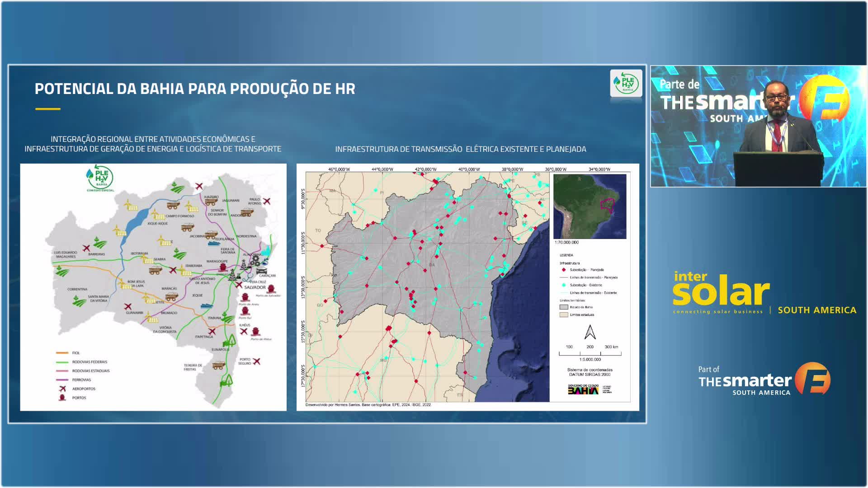Click the purple Ferrovias legend line
Screen dimensions: 868x488
click(x=62, y=380)
